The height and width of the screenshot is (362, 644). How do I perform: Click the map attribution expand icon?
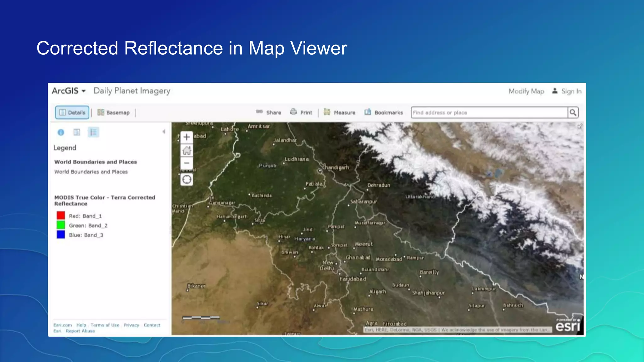pos(580,126)
